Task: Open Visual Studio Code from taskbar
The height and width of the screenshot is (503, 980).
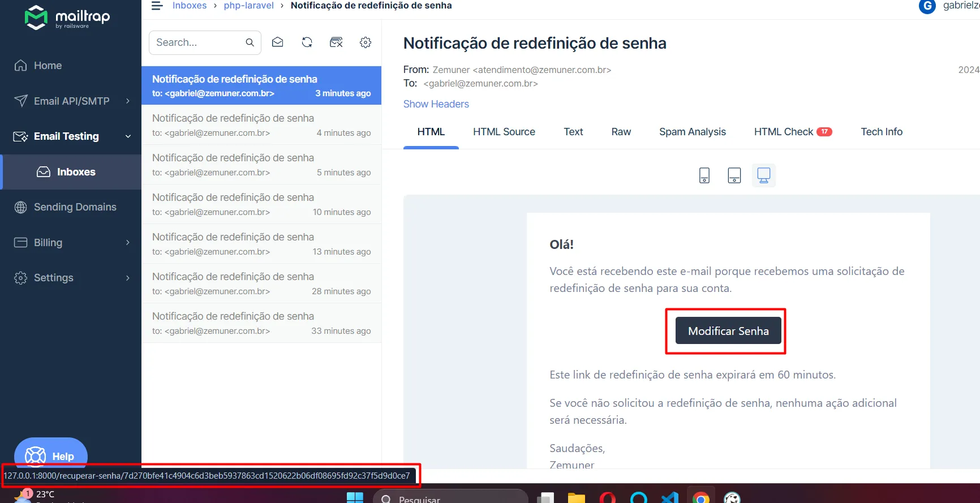Action: (x=670, y=498)
